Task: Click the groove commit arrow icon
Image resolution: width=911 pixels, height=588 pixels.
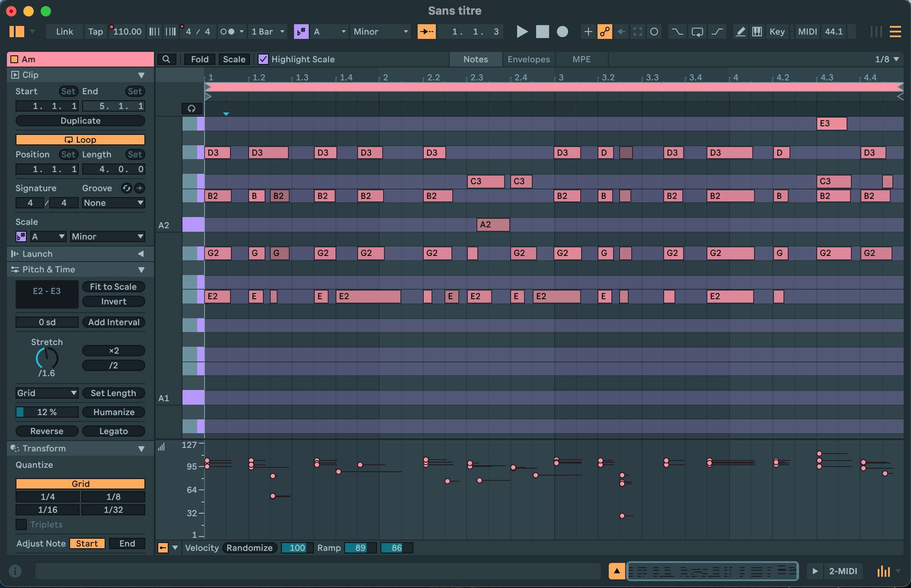Action: [x=139, y=188]
